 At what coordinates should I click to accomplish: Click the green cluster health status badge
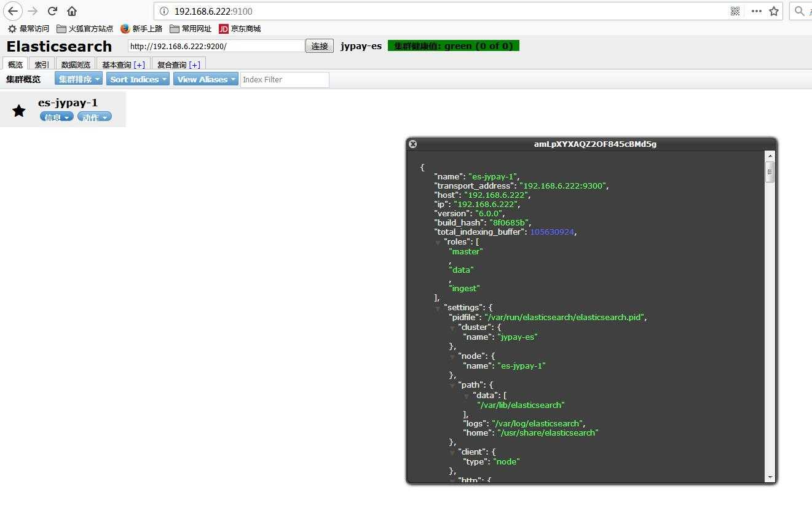(x=454, y=46)
